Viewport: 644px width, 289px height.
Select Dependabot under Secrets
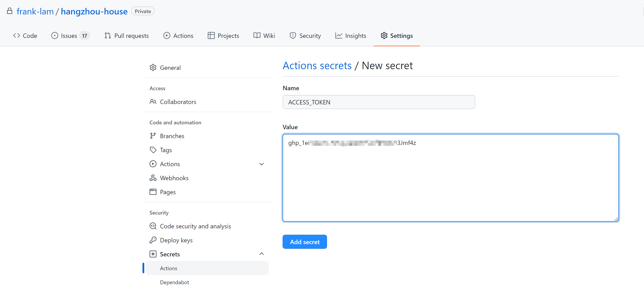point(207,282)
